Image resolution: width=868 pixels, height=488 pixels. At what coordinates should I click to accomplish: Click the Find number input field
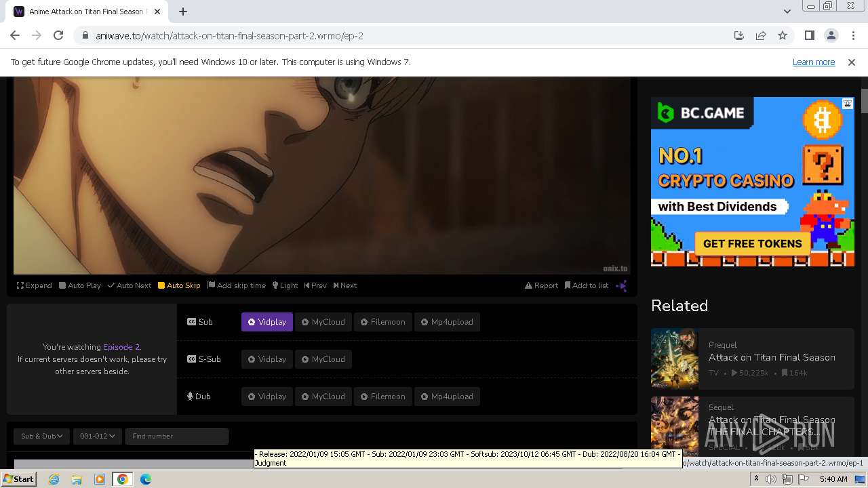coord(177,436)
